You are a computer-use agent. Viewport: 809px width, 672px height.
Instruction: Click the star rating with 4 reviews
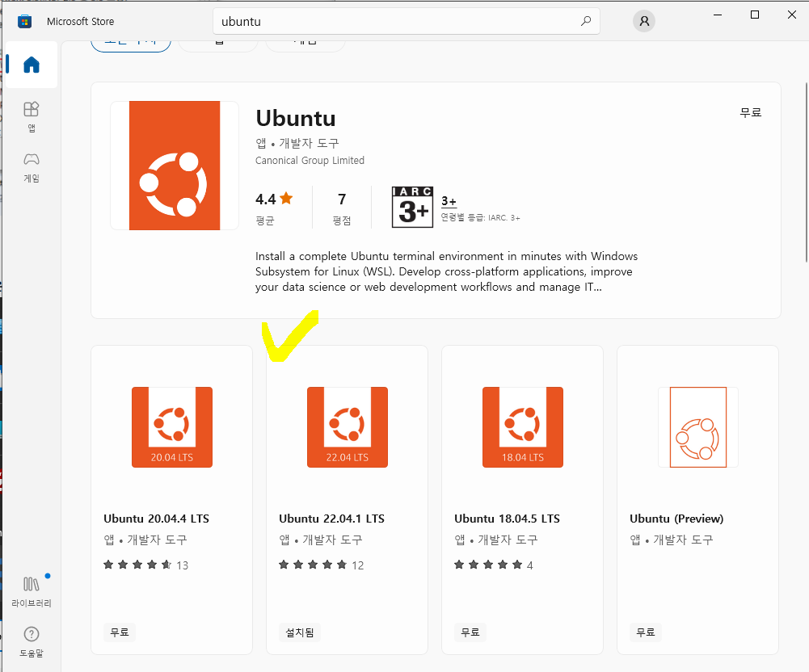click(x=494, y=565)
